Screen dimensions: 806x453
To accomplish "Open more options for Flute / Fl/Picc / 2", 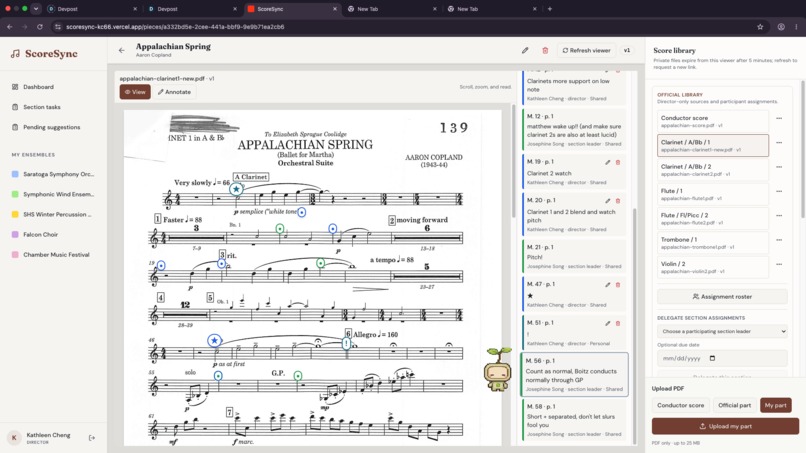I will pyautogui.click(x=779, y=215).
